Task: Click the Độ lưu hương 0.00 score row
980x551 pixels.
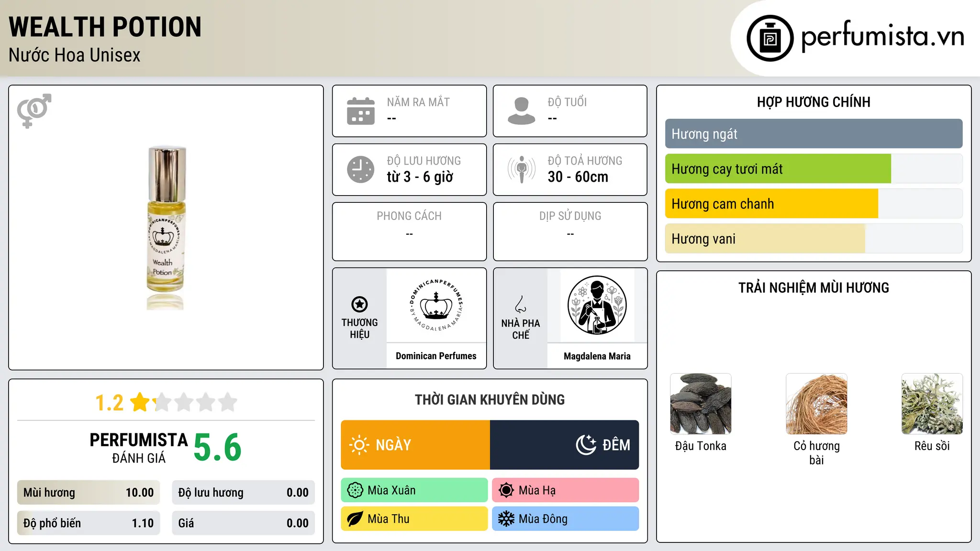Action: pos(244,493)
